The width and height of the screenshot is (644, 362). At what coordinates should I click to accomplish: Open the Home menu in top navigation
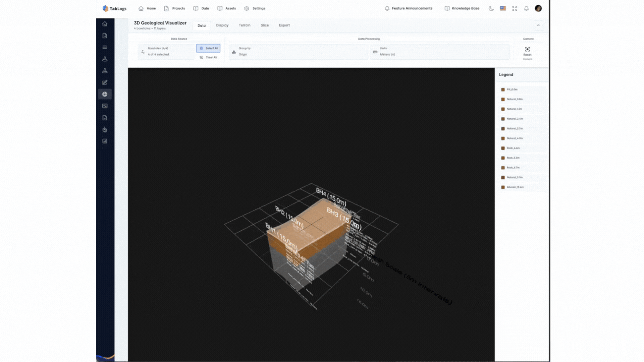(x=147, y=8)
